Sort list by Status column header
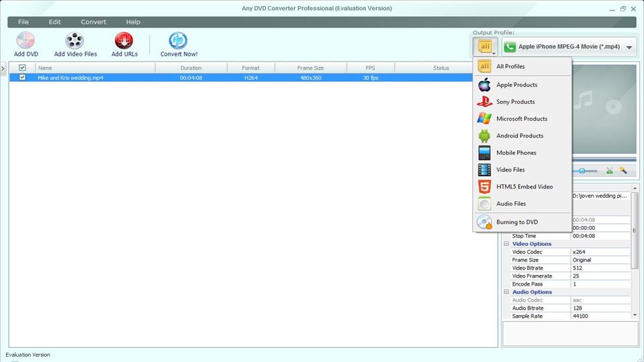This screenshot has width=644, height=362. tap(441, 68)
